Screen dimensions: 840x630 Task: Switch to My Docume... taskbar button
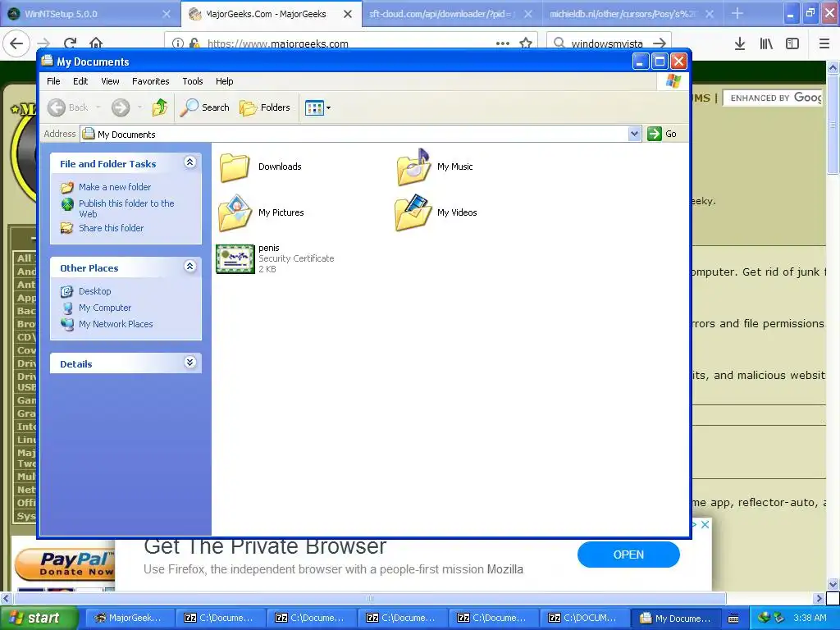coord(676,618)
